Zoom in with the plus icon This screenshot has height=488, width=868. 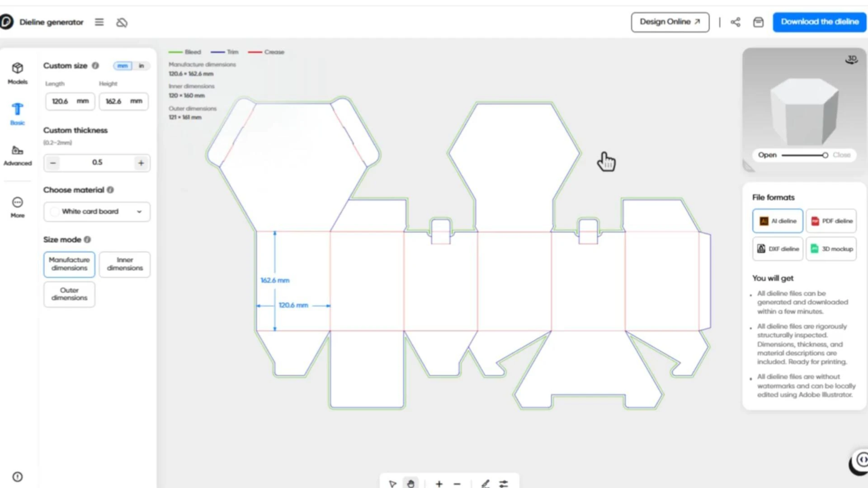[x=439, y=483]
